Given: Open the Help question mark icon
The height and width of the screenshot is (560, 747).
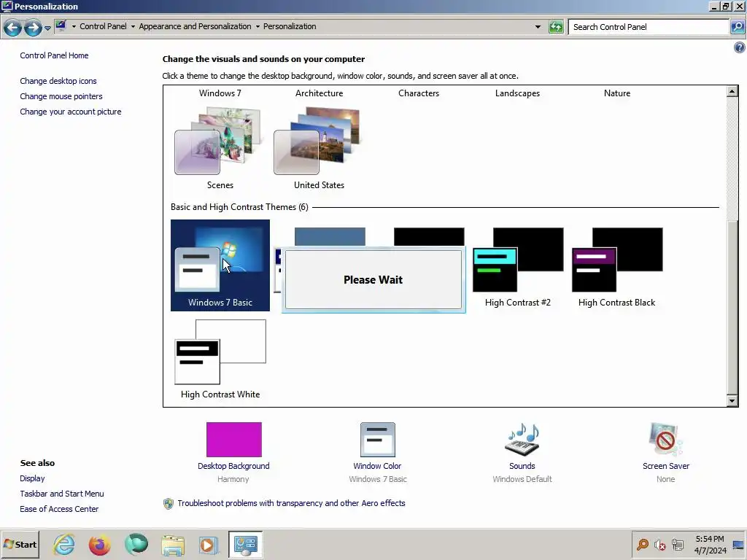Looking at the screenshot, I should pos(740,47).
